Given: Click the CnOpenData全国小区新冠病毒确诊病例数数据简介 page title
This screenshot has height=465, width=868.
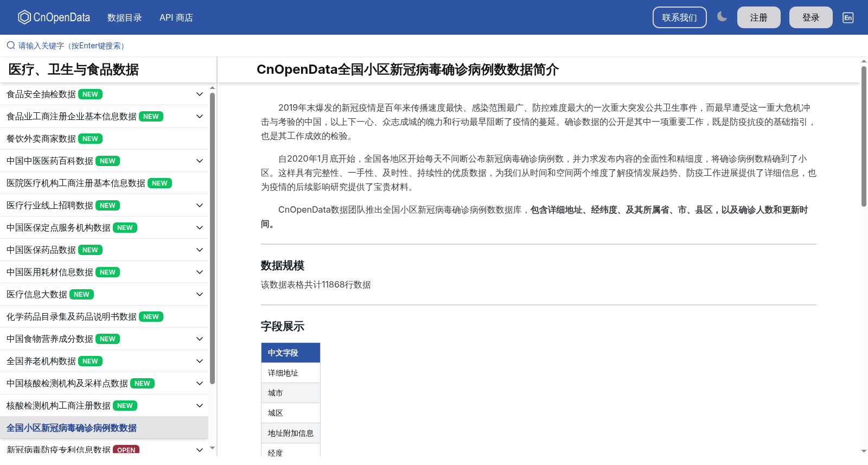Looking at the screenshot, I should tap(407, 69).
